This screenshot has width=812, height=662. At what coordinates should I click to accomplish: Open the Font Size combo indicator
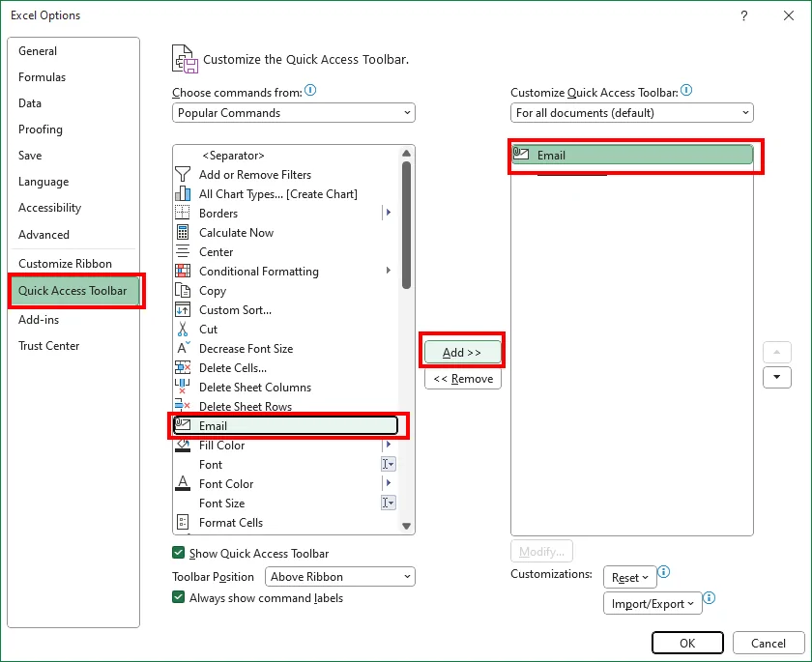[x=389, y=503]
